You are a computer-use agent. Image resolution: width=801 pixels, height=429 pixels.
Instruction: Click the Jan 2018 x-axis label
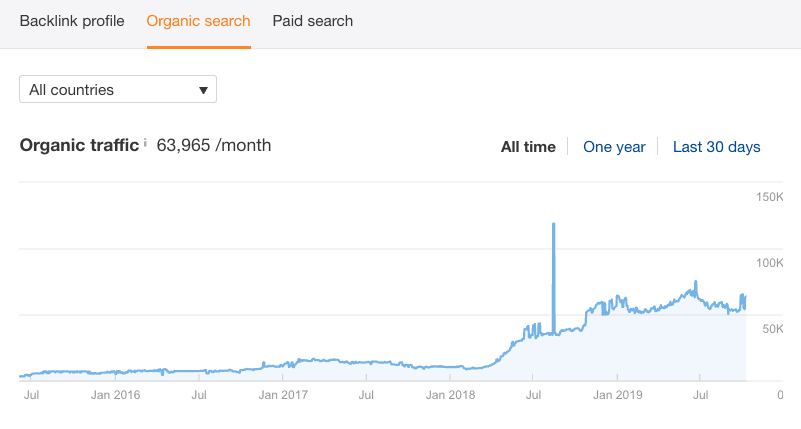[x=449, y=395]
